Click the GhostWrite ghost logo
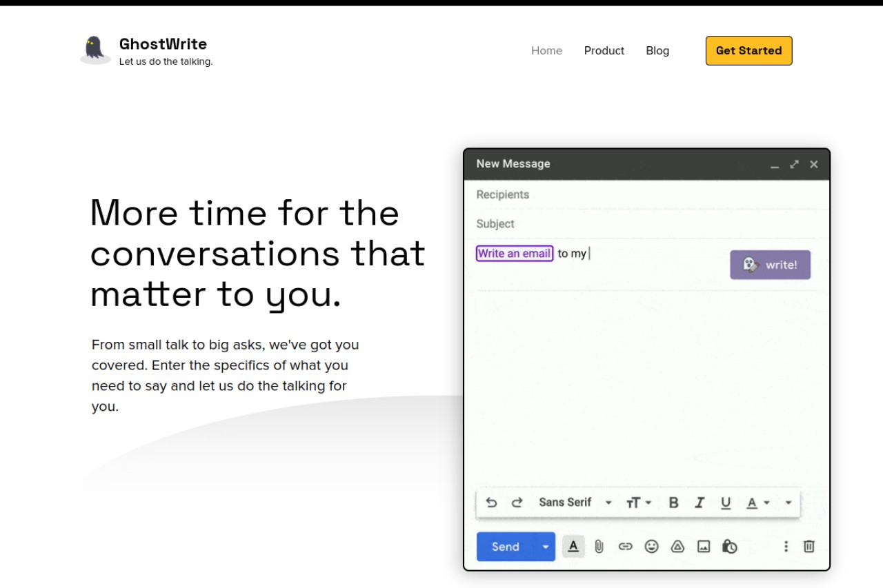883x588 pixels. (x=95, y=50)
